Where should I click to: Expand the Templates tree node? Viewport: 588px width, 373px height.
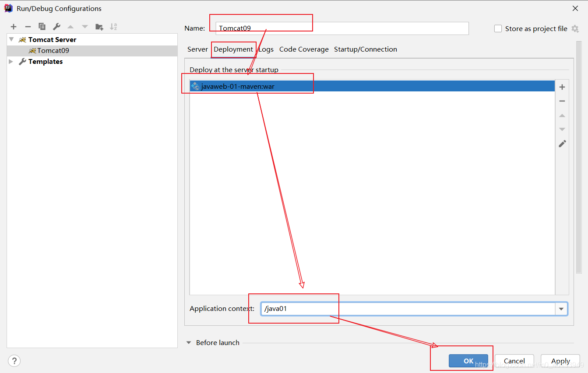11,62
